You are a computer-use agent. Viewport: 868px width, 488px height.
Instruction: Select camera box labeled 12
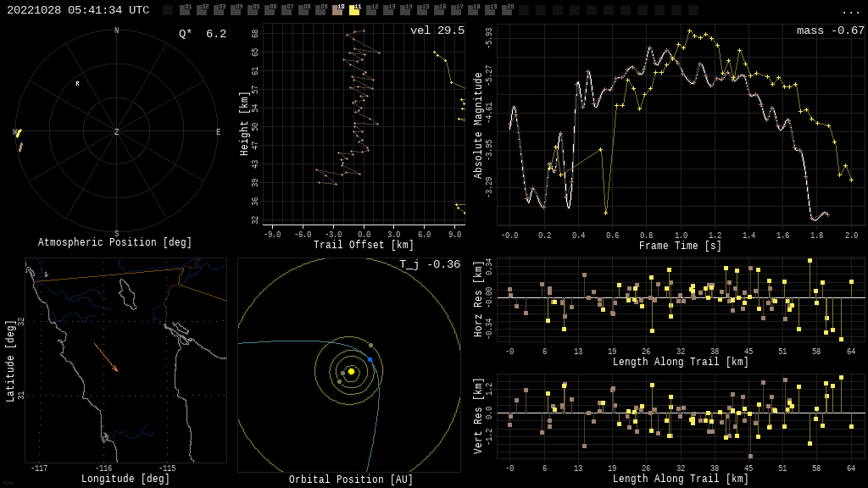click(x=371, y=10)
